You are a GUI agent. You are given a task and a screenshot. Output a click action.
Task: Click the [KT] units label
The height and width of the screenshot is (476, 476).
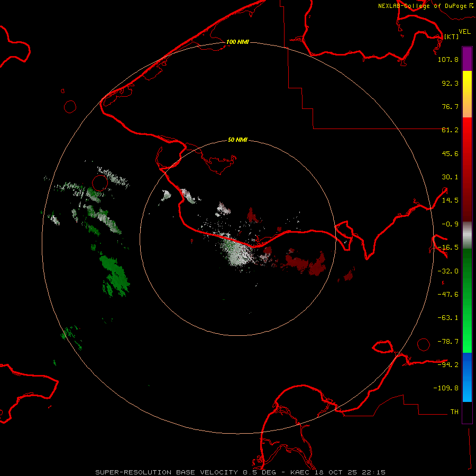(x=452, y=36)
